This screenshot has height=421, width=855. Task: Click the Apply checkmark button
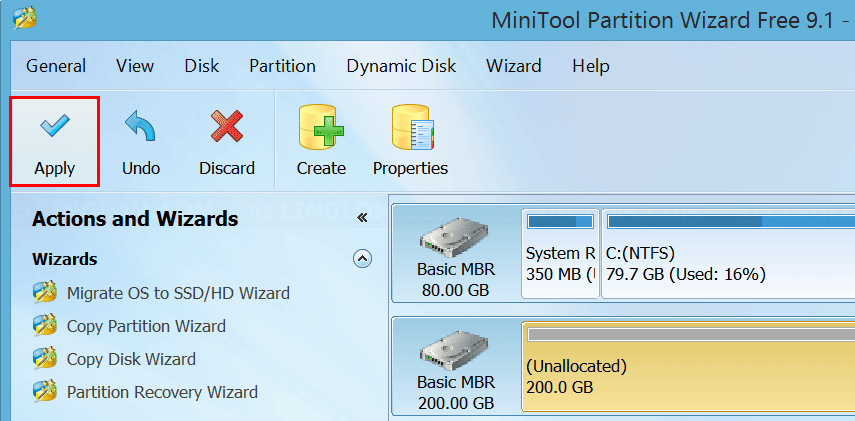(x=55, y=141)
